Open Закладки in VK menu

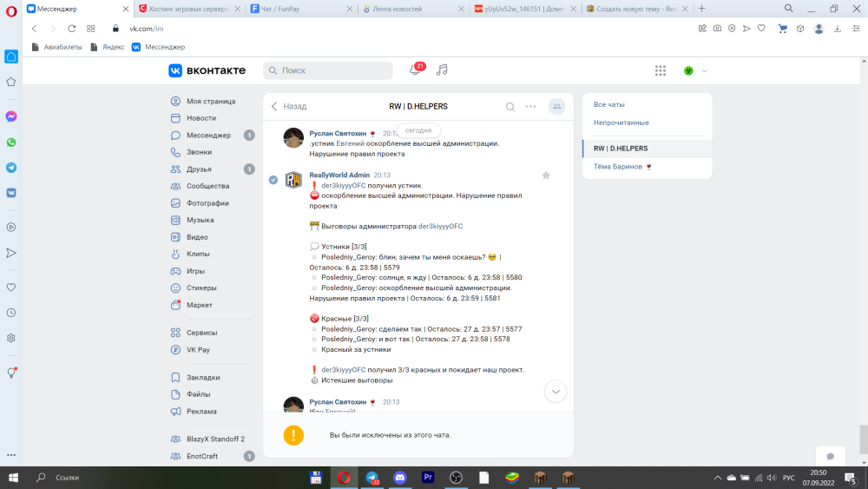[203, 377]
